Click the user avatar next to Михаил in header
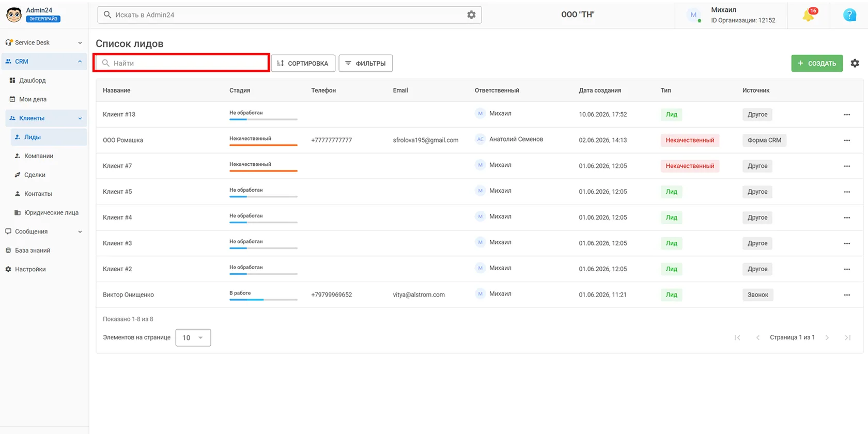This screenshot has width=868, height=434. click(x=693, y=15)
